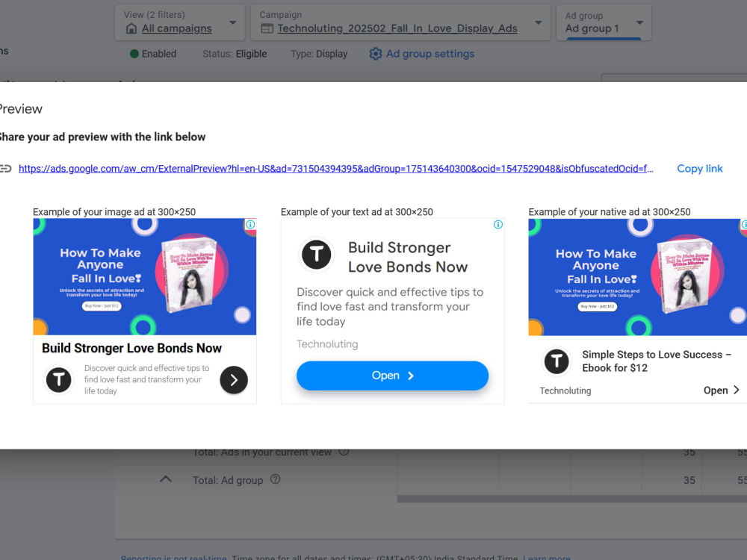Click the display campaign icon beside campaign name

(x=267, y=28)
